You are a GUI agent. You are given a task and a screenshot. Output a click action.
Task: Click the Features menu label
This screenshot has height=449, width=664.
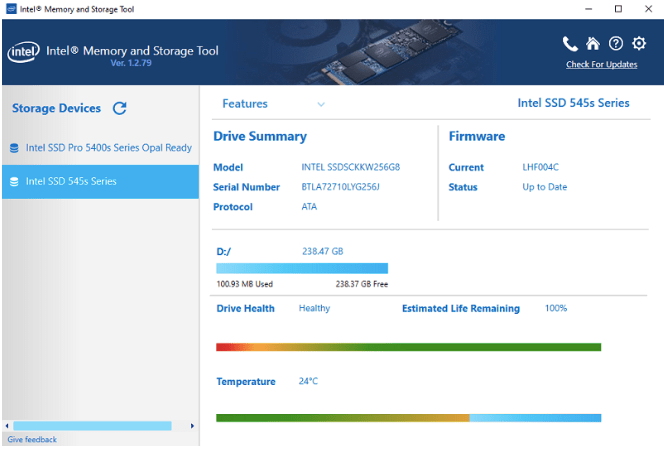245,104
